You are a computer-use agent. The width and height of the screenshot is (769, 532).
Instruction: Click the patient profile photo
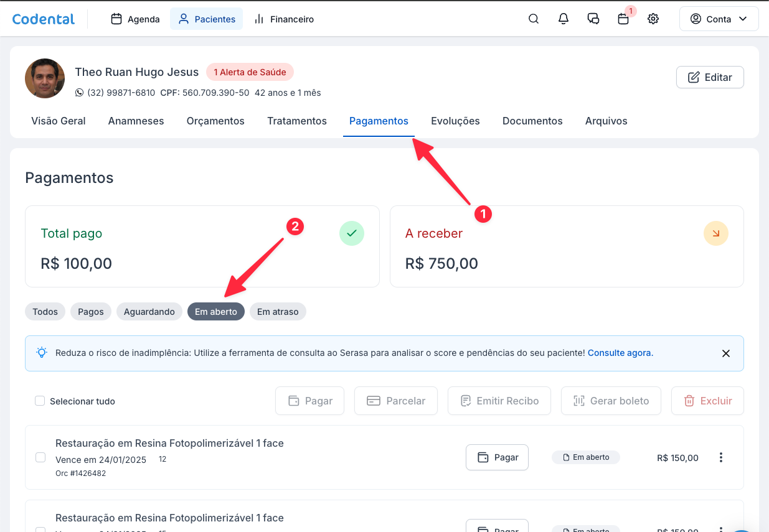point(45,78)
